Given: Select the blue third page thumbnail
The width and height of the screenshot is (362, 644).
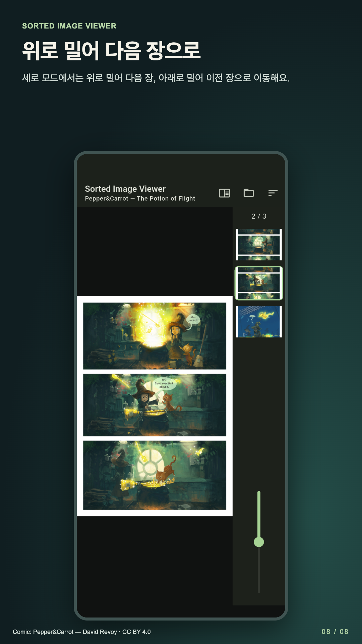Looking at the screenshot, I should (x=259, y=322).
